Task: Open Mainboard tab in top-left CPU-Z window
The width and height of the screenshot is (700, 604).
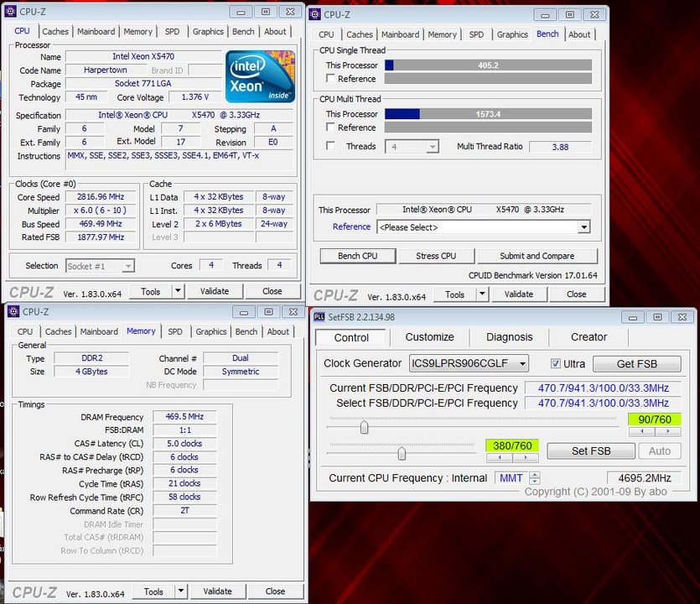Action: coord(96,31)
